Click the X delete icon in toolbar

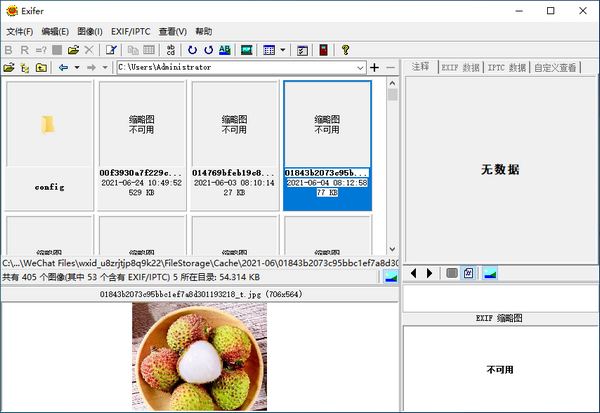[x=89, y=50]
